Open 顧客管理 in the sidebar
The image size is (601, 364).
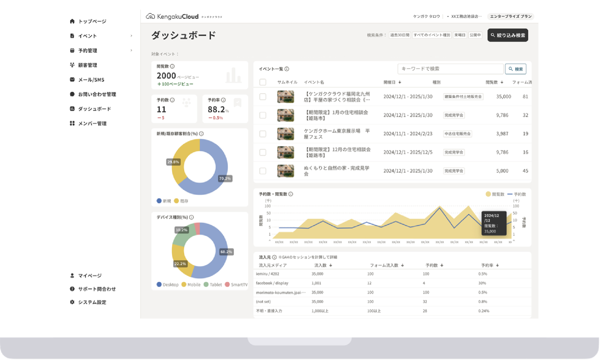click(x=88, y=65)
